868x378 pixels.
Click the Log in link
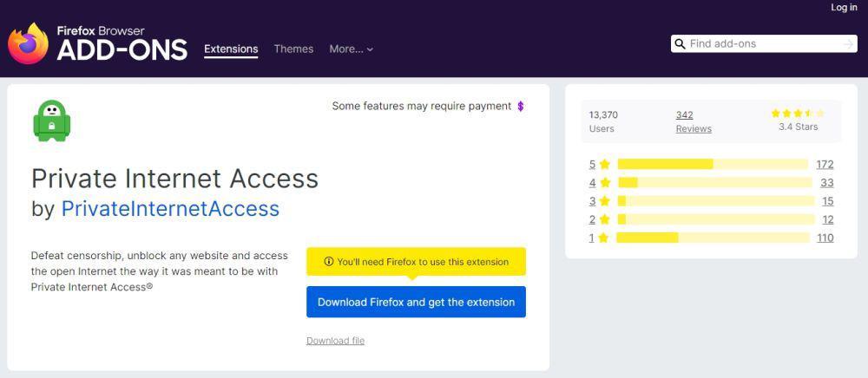tap(844, 7)
